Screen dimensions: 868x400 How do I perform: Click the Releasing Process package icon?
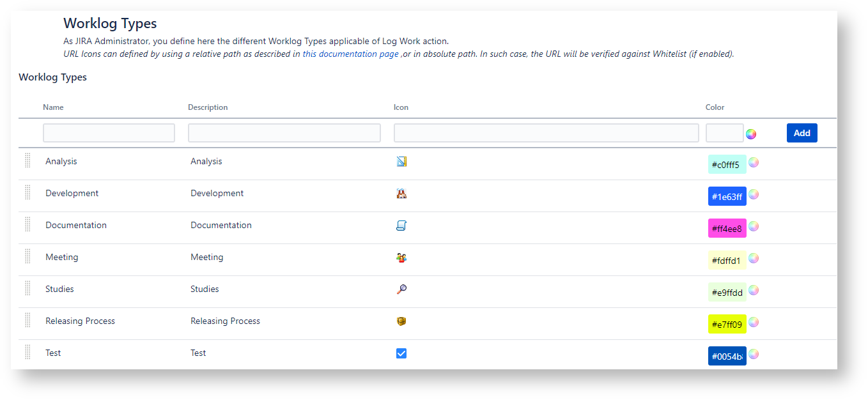(401, 321)
